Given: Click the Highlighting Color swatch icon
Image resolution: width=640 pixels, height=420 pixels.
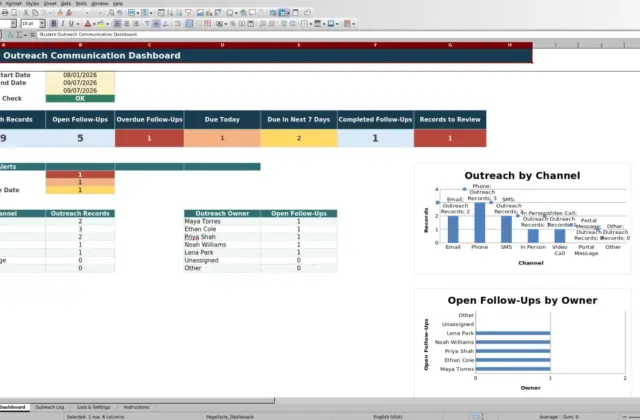Looking at the screenshot, I should pyautogui.click(x=100, y=24).
